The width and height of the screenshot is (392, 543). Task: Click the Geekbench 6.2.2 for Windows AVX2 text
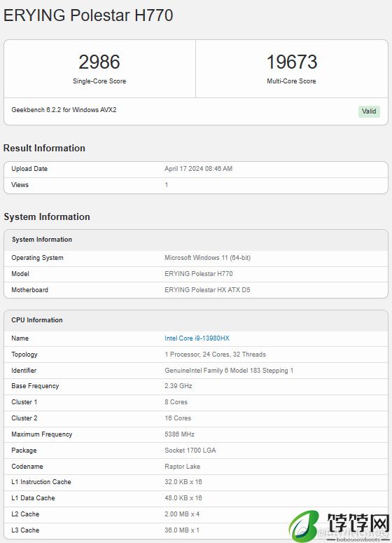pyautogui.click(x=64, y=110)
